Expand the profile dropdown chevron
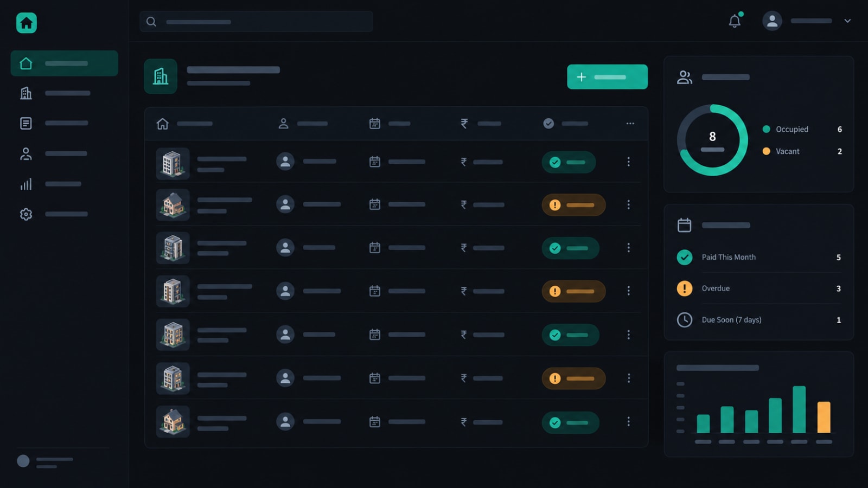The image size is (868, 488). coord(847,21)
